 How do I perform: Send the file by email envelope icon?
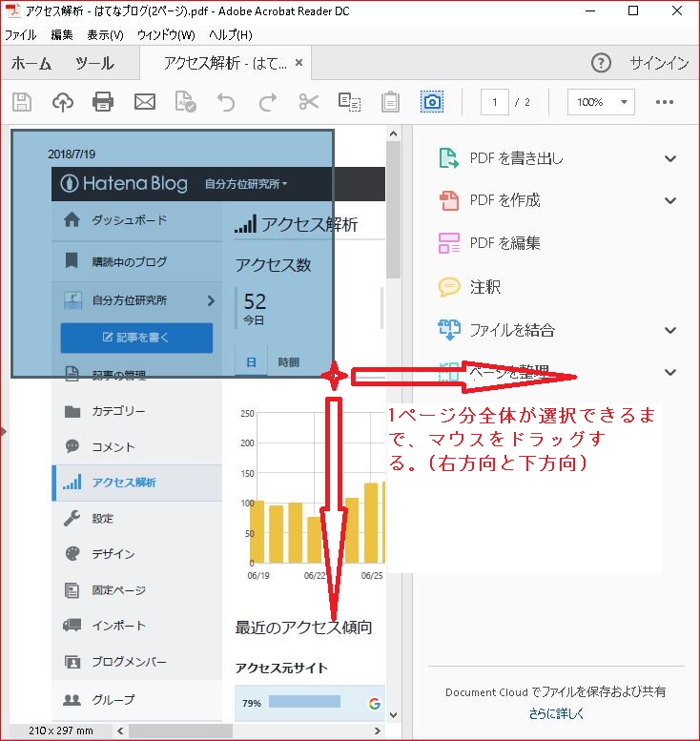145,102
